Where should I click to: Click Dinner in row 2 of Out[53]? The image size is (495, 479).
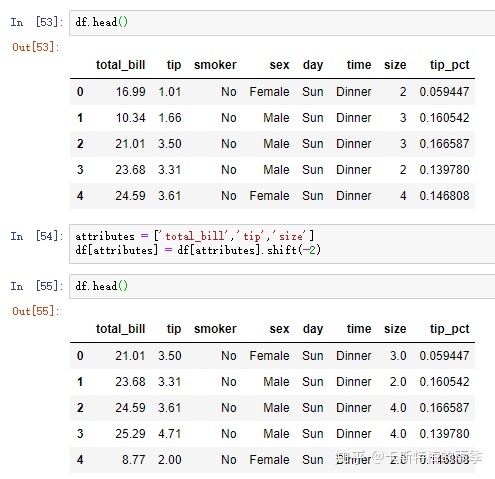pyautogui.click(x=354, y=144)
